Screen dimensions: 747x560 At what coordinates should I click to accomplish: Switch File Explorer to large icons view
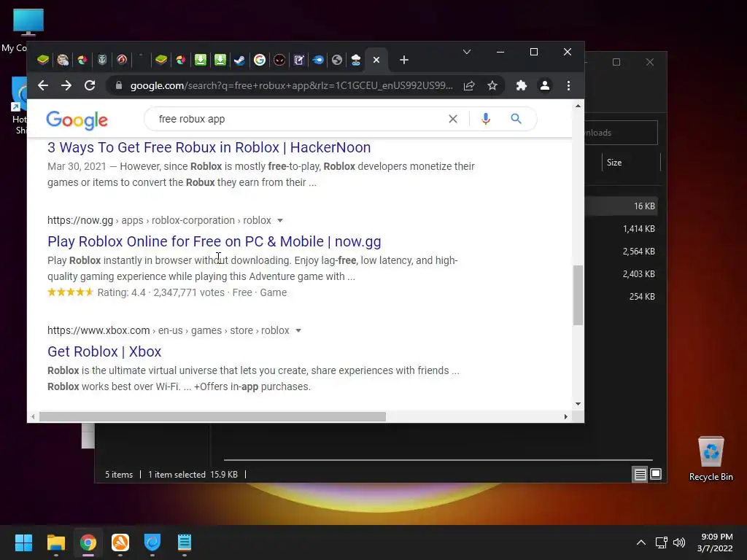656,474
